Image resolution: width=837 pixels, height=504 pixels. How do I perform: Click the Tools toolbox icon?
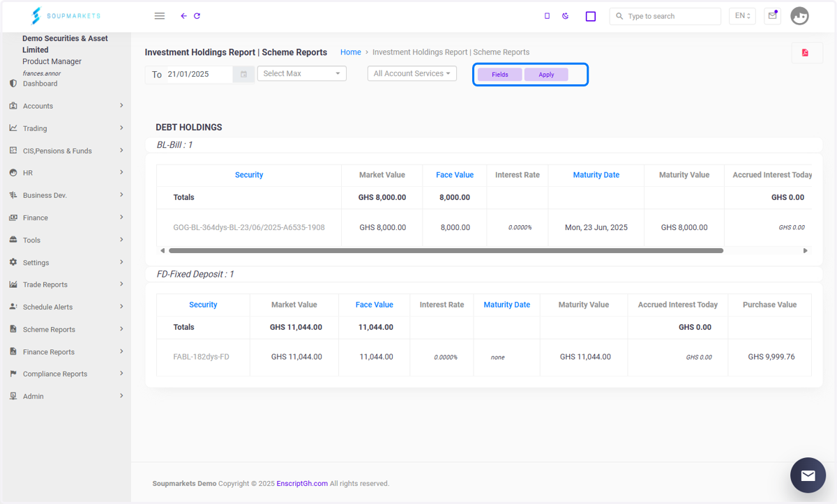[13, 240]
